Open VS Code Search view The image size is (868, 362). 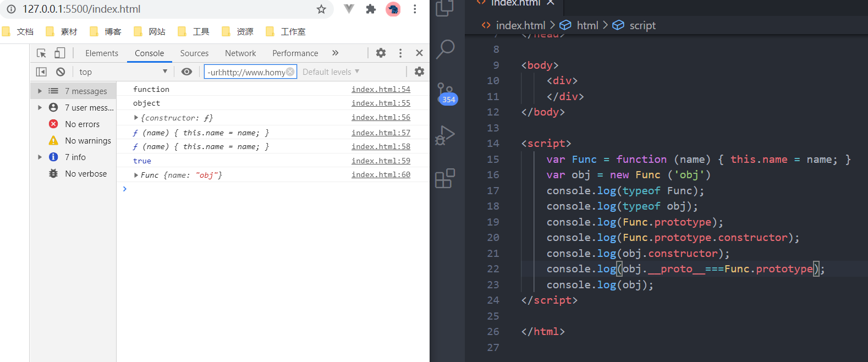coord(444,50)
